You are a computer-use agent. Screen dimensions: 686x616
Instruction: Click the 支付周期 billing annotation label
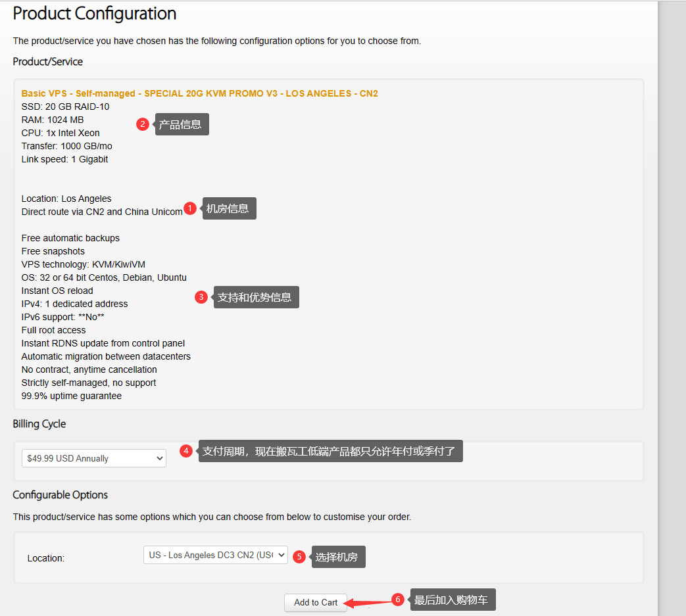[x=330, y=451]
